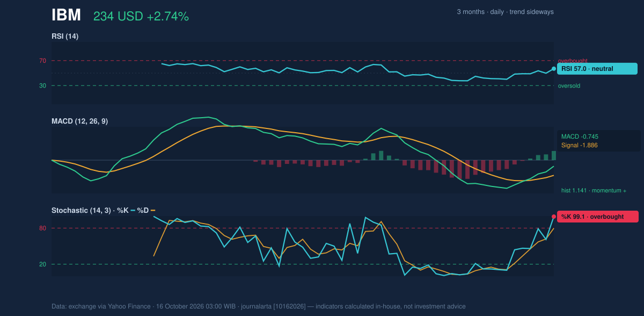
Task: Click the Signal -1.886 value
Action: (579, 145)
